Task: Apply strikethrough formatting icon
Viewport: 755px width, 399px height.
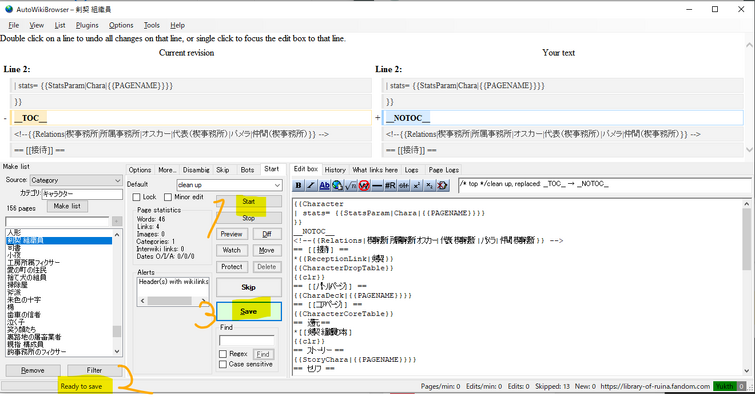Action: coord(404,185)
